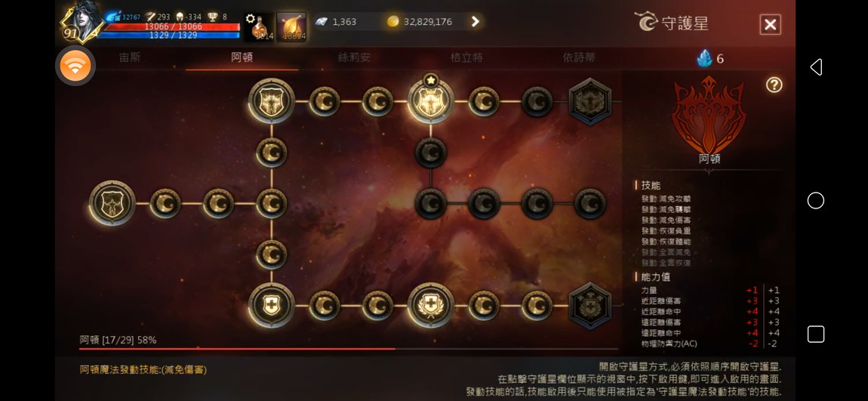
Task: Select the starred glowing shield node
Action: (431, 101)
